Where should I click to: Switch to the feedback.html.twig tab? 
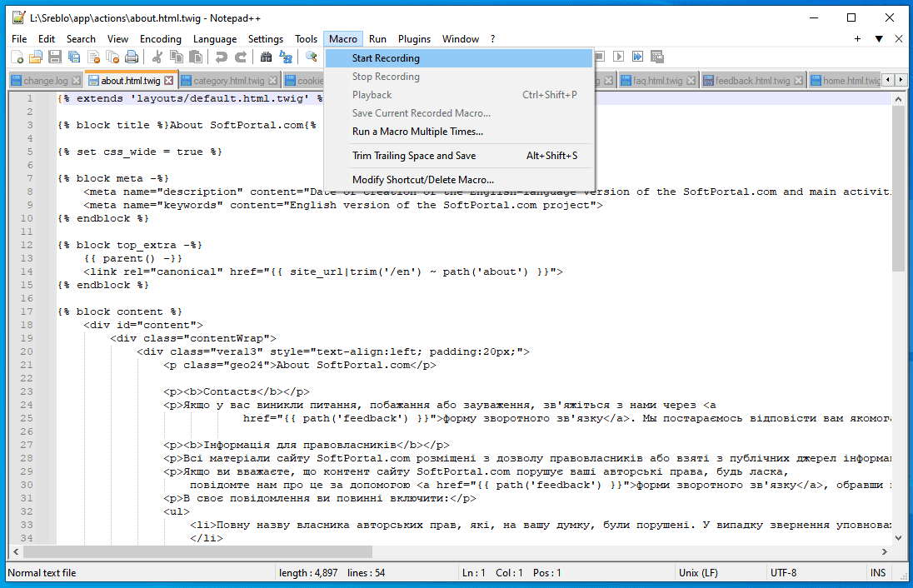coord(752,80)
